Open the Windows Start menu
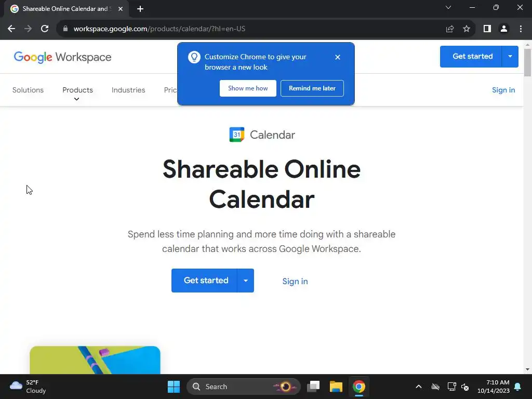532x399 pixels. 174,387
